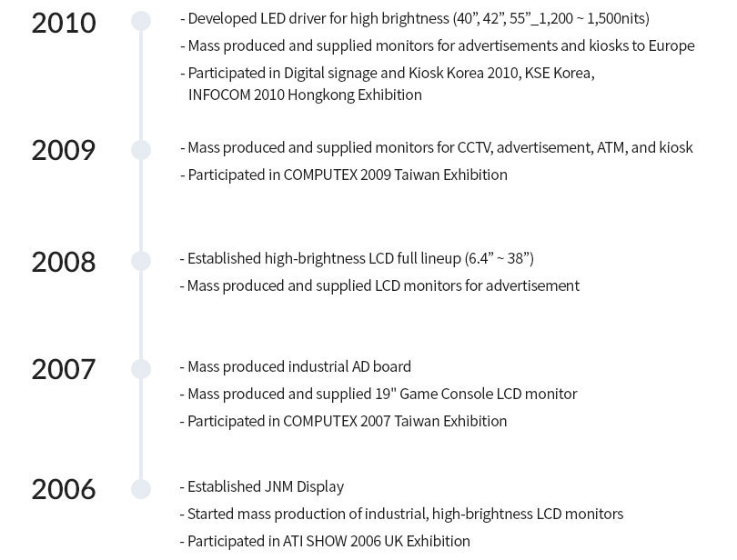This screenshot has width=737, height=560.
Task: Click the 'Mass produced industrial AD board' line
Action: [295, 366]
